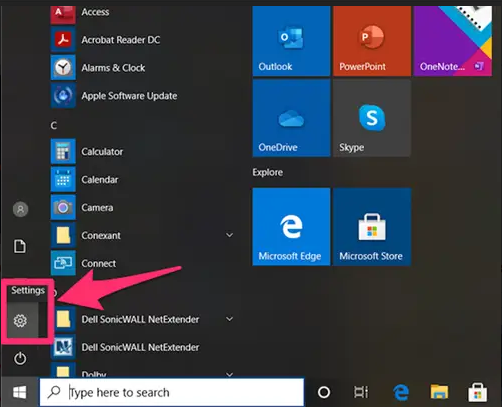Click the Power icon
Screen dimensions: 502x407
click(20, 358)
